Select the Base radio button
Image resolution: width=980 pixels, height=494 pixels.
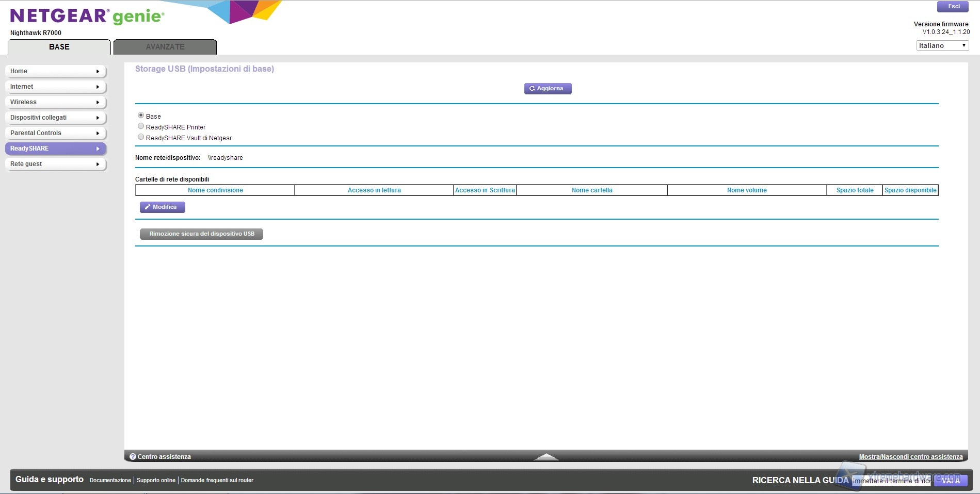(x=141, y=116)
